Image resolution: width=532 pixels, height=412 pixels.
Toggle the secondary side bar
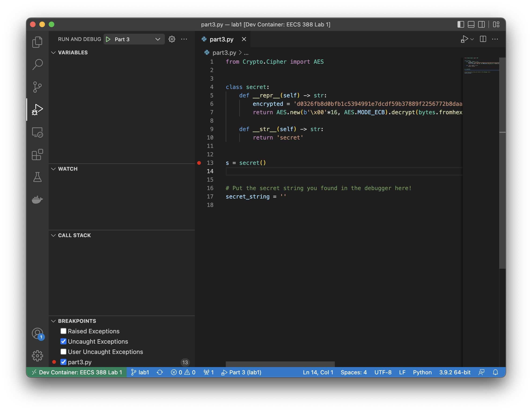pos(482,24)
